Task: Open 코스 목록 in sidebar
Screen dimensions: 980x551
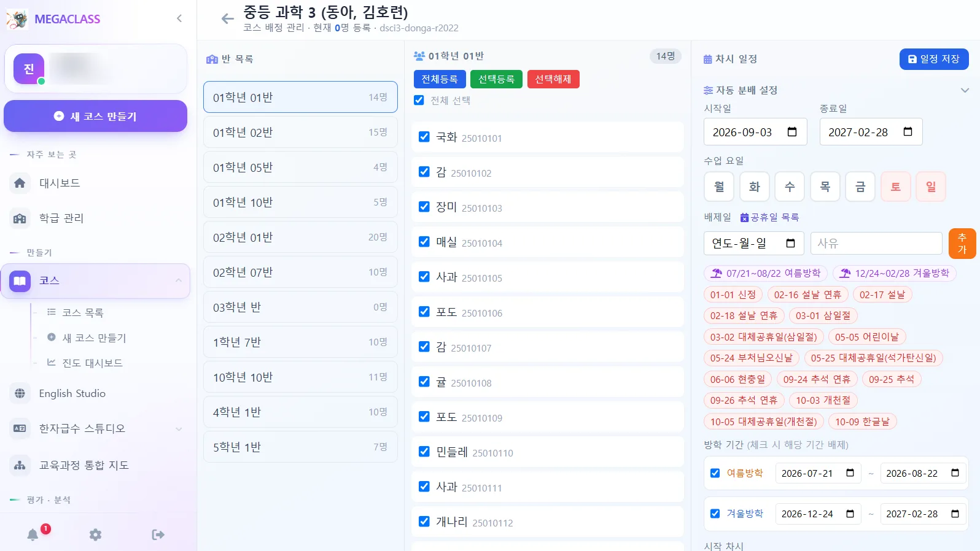Action: click(83, 312)
